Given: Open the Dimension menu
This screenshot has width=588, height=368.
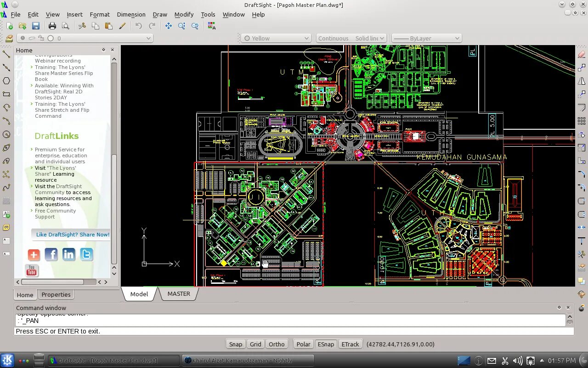Looking at the screenshot, I should click(x=131, y=14).
